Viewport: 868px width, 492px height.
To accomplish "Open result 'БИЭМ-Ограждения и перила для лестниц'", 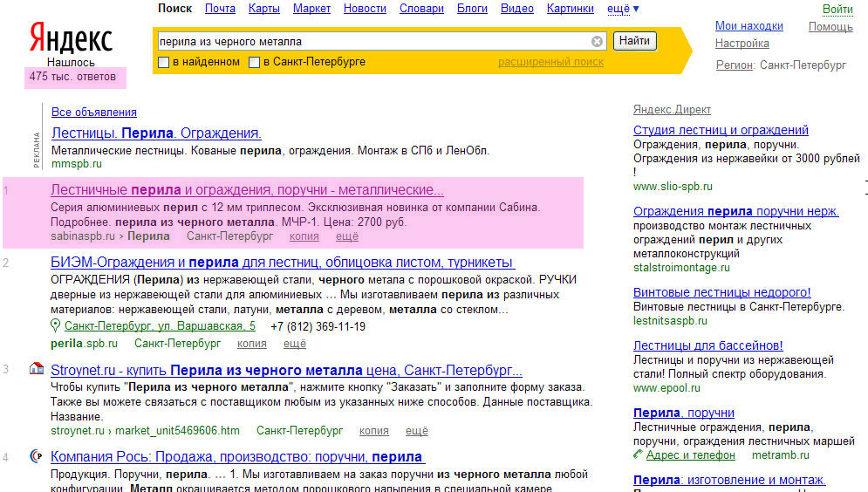I will tap(283, 263).
